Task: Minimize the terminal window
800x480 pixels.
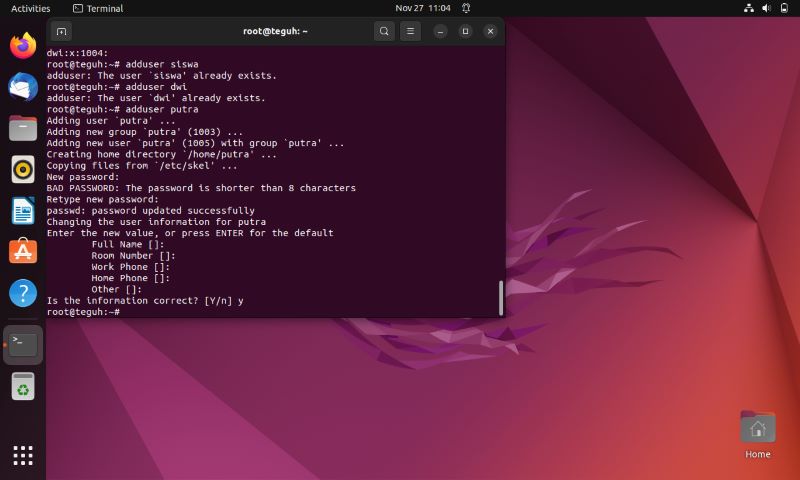Action: point(440,31)
